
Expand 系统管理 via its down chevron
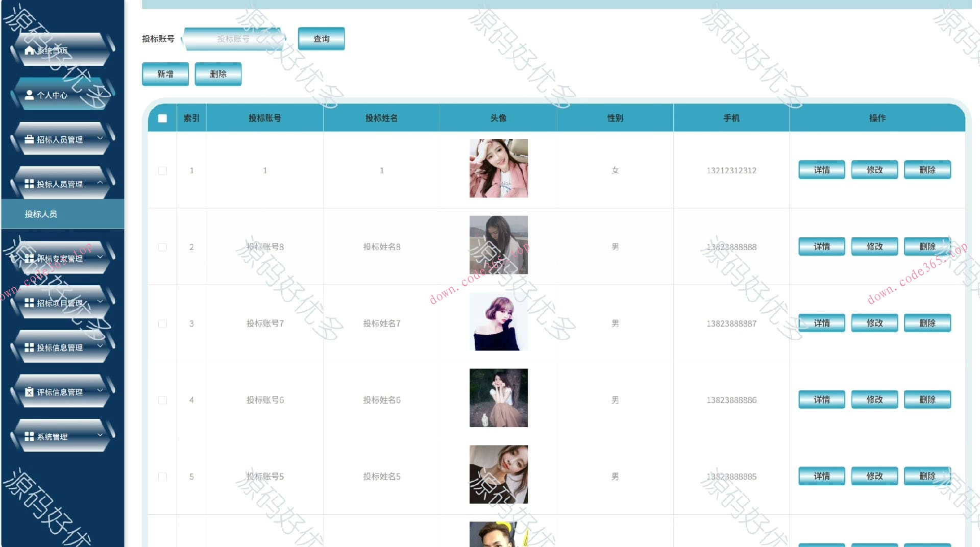tap(100, 435)
